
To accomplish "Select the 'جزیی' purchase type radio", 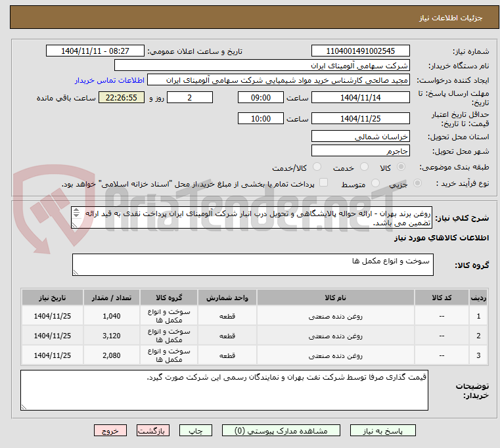I will [x=417, y=183].
